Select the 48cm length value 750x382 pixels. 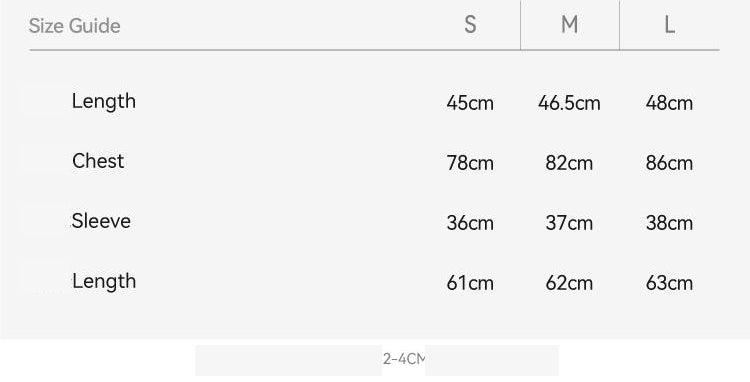669,103
